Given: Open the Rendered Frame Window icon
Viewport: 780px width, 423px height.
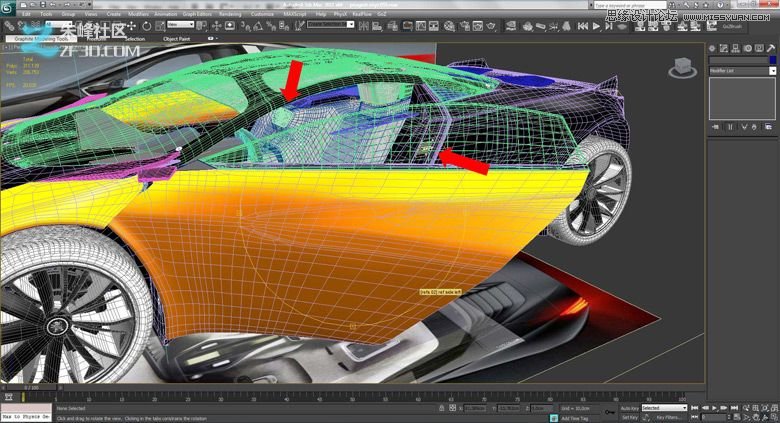Looking at the screenshot, I should point(478,26).
